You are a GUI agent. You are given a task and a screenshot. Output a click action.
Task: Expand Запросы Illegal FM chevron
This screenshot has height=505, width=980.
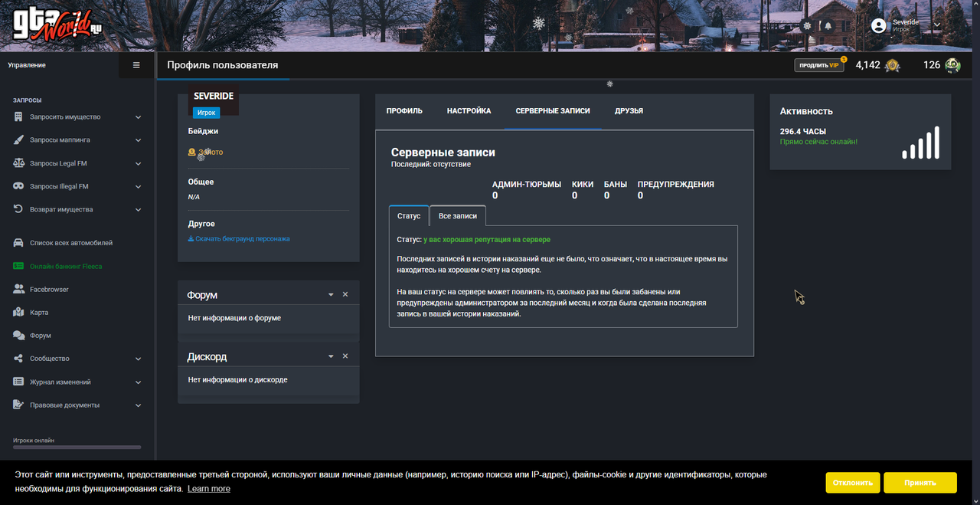tap(139, 186)
